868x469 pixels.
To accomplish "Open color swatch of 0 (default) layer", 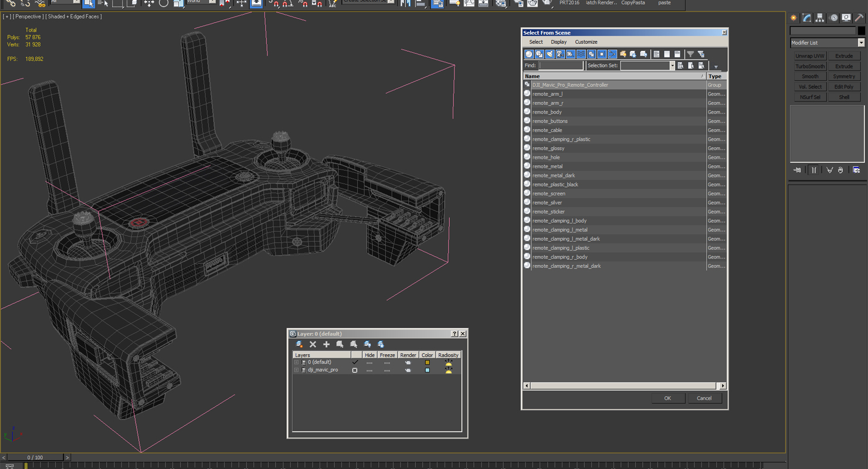I will pyautogui.click(x=427, y=362).
